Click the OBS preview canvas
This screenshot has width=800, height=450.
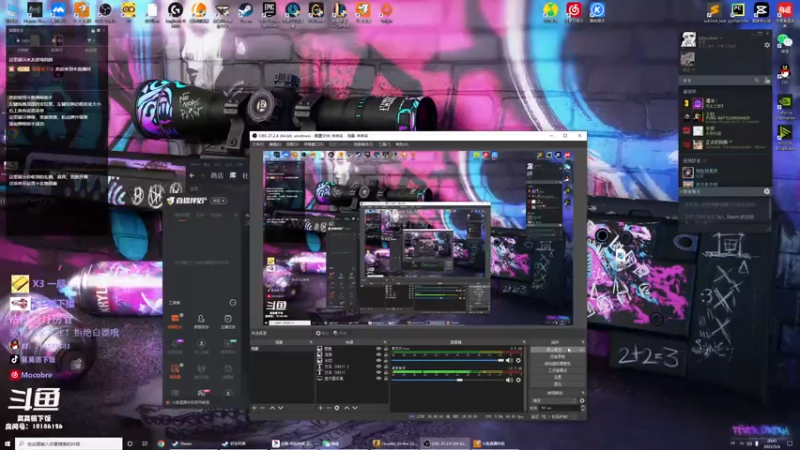418,238
